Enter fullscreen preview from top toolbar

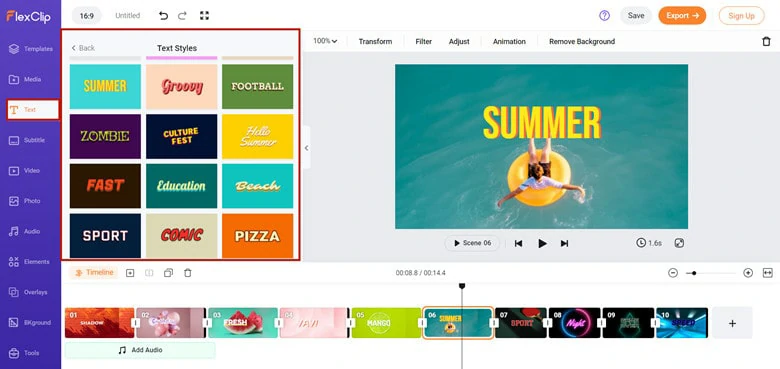point(204,16)
